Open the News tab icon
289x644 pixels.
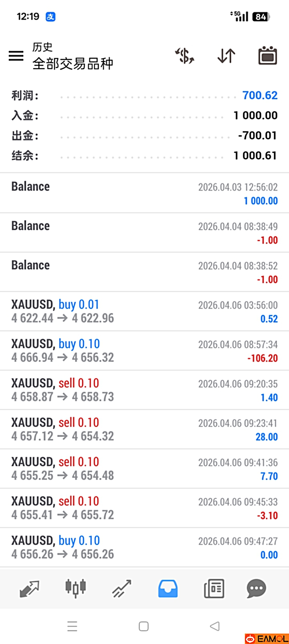(214, 589)
